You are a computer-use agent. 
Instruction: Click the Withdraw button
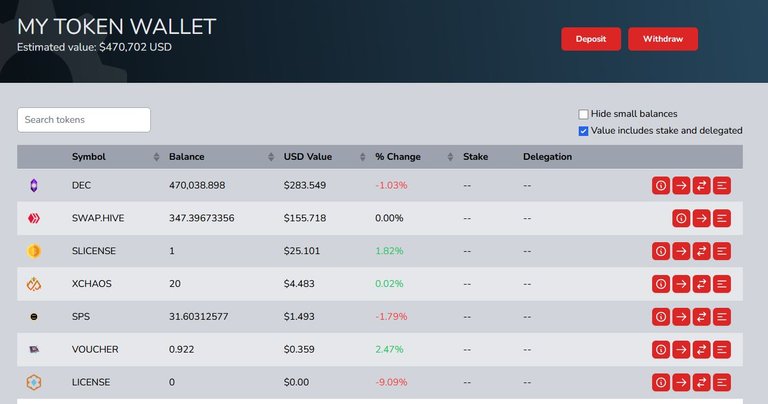(663, 39)
